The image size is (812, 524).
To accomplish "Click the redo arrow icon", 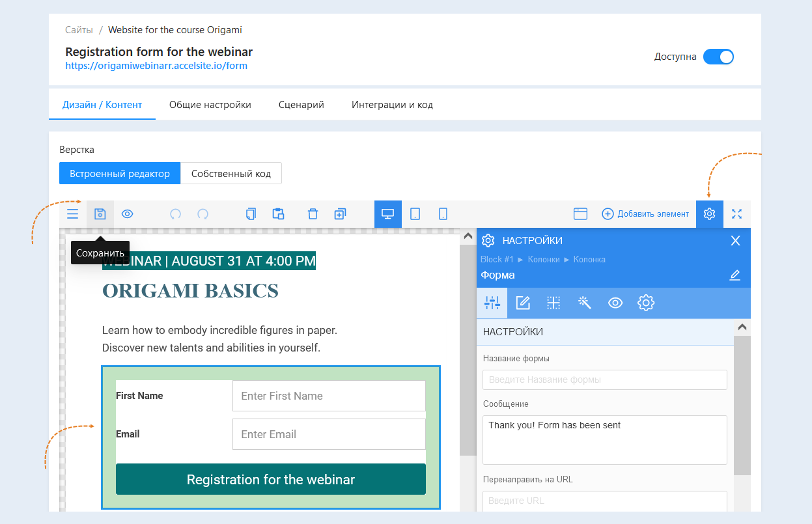I will [x=203, y=214].
